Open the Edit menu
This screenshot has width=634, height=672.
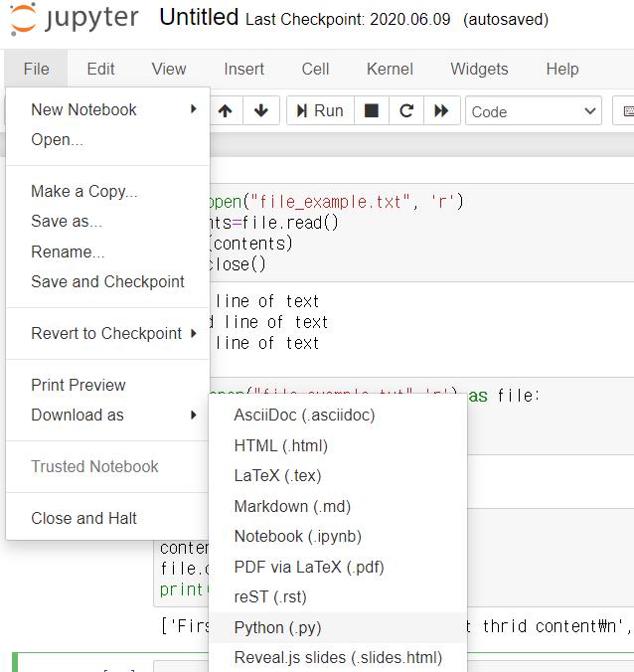[x=100, y=69]
